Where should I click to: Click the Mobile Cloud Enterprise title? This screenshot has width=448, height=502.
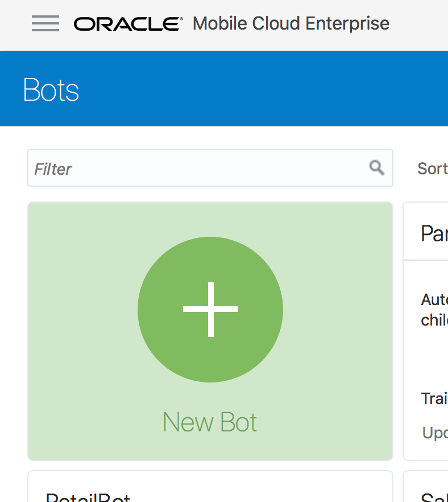pyautogui.click(x=291, y=24)
